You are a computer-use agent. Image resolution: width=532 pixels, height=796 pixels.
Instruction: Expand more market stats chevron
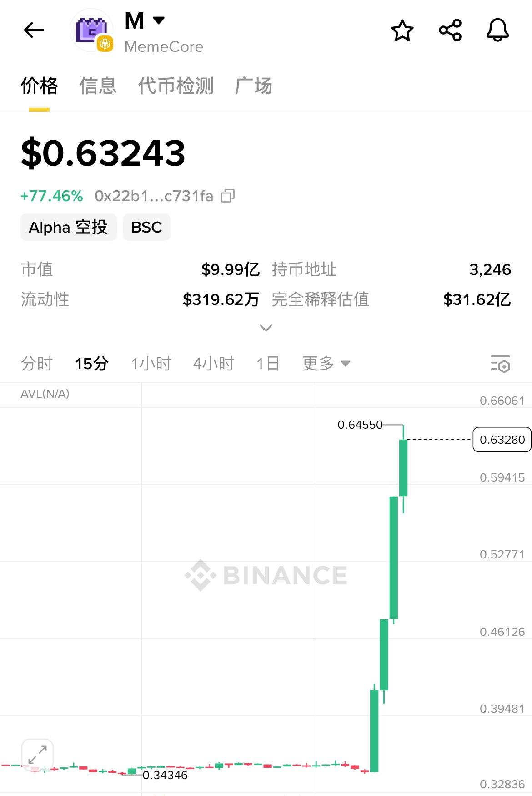(x=266, y=328)
